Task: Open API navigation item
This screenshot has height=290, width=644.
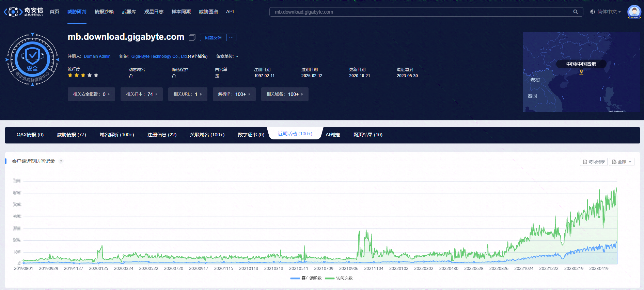Action: point(230,12)
